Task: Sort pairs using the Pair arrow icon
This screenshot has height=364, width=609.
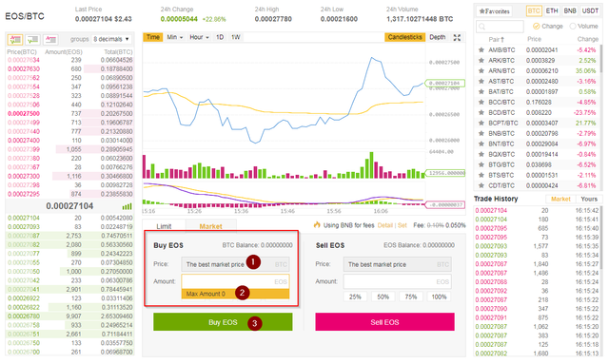Action: pyautogui.click(x=502, y=40)
